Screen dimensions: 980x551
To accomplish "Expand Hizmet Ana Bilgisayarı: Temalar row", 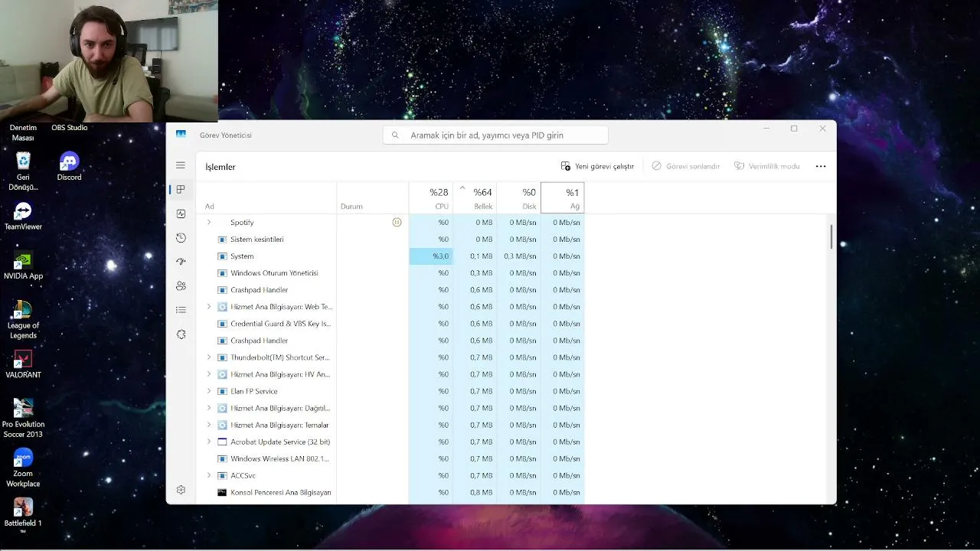I will tap(208, 425).
